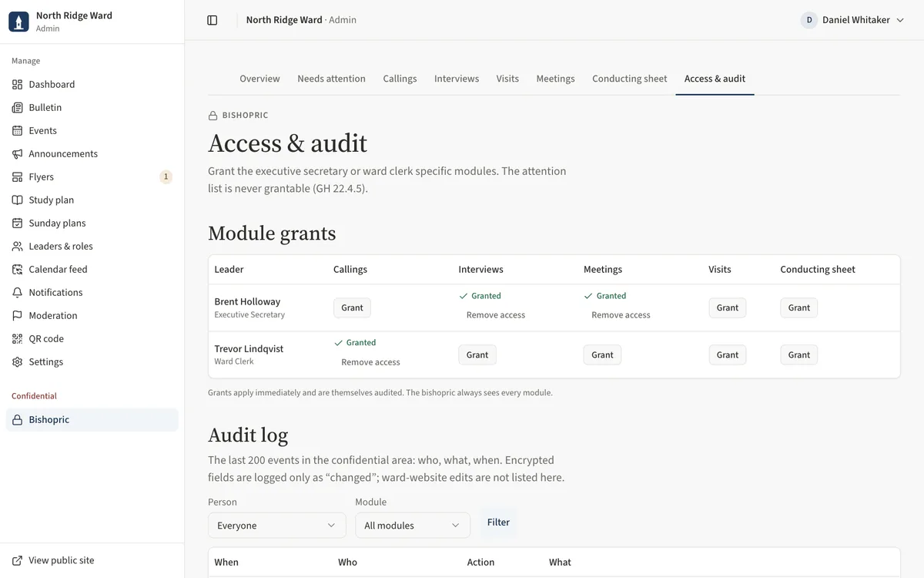The height and width of the screenshot is (578, 924).
Task: Grant Conducting sheet to Brent Holloway
Action: [x=799, y=307]
